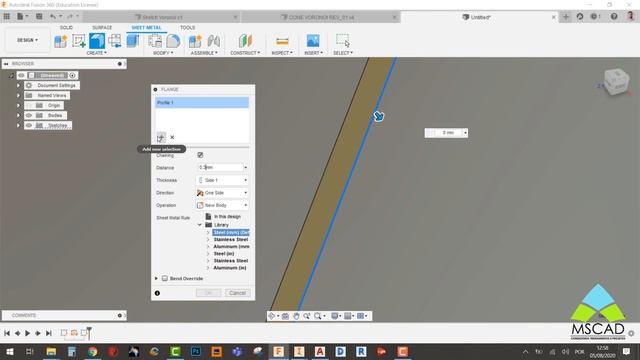Click New Component icon in Create group
Screen dimensions: 640x360
[x=61, y=41]
